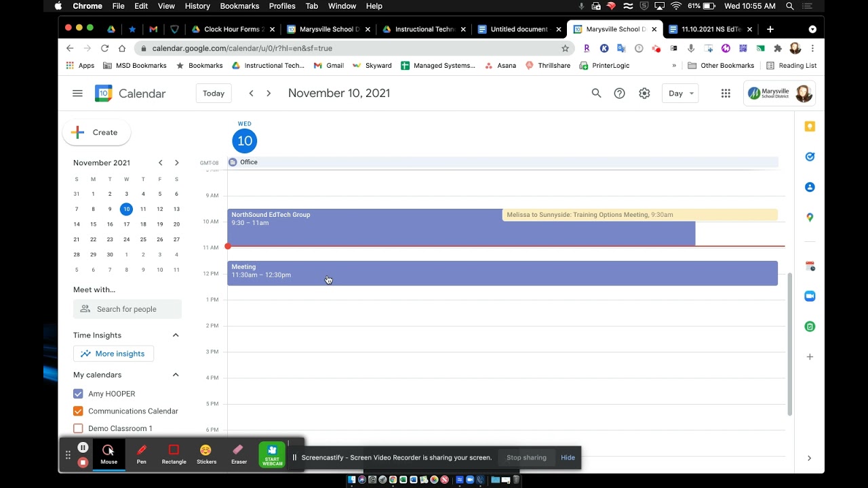Viewport: 868px width, 488px height.
Task: Open the Gmail bookmark
Action: coord(329,66)
